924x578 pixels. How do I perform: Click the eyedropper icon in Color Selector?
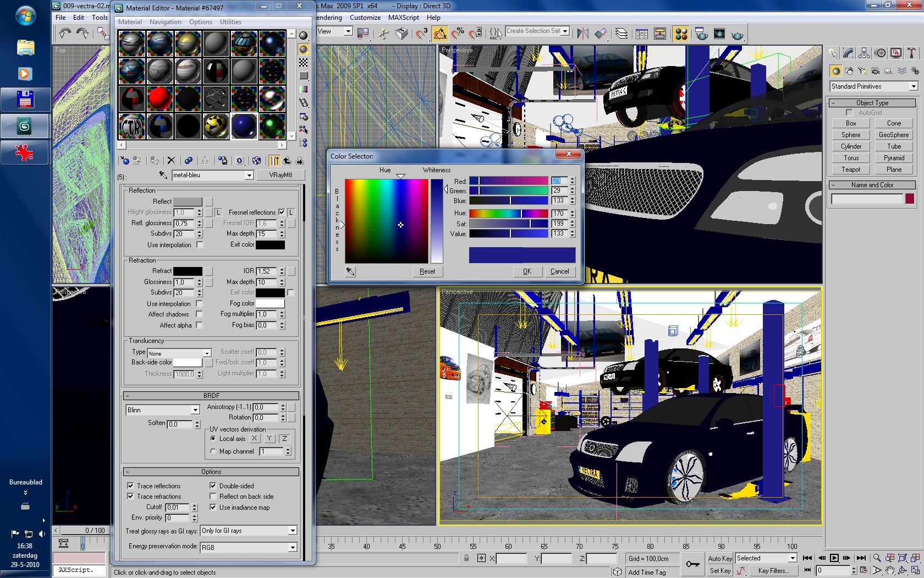[350, 271]
